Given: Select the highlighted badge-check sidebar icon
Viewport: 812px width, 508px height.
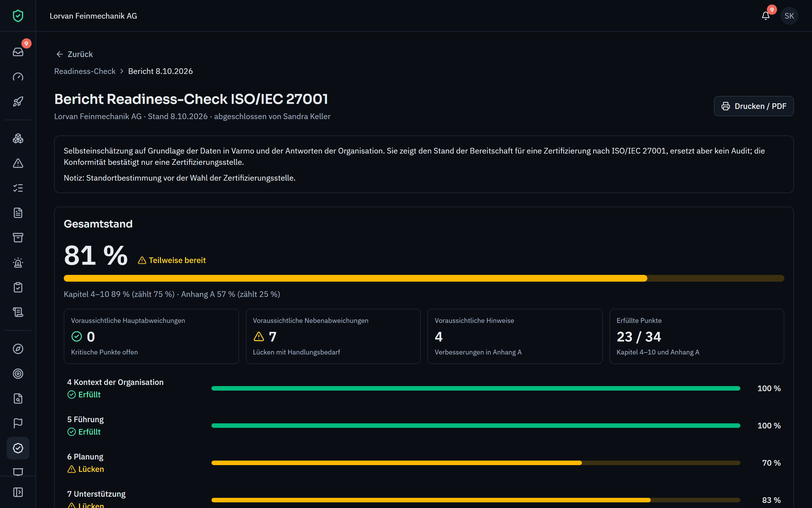Looking at the screenshot, I should (x=18, y=448).
